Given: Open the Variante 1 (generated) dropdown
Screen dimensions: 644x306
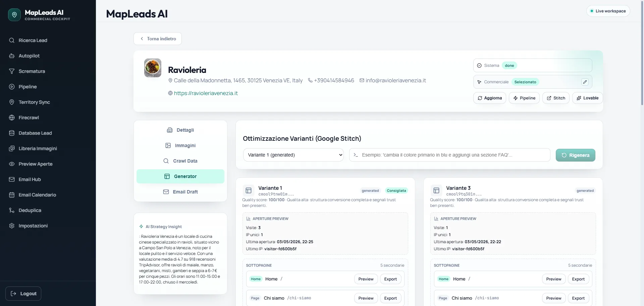Looking at the screenshot, I should (293, 155).
